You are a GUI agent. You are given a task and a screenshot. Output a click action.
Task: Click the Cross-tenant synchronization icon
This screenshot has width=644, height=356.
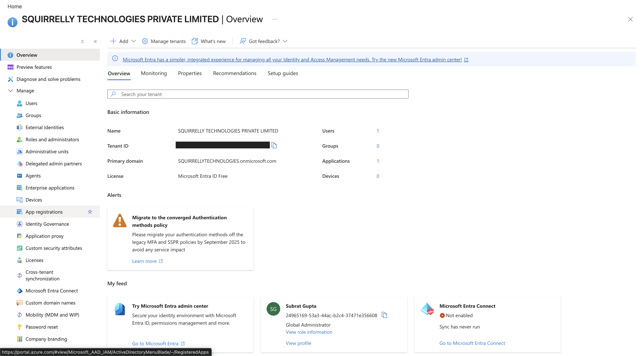(x=20, y=275)
